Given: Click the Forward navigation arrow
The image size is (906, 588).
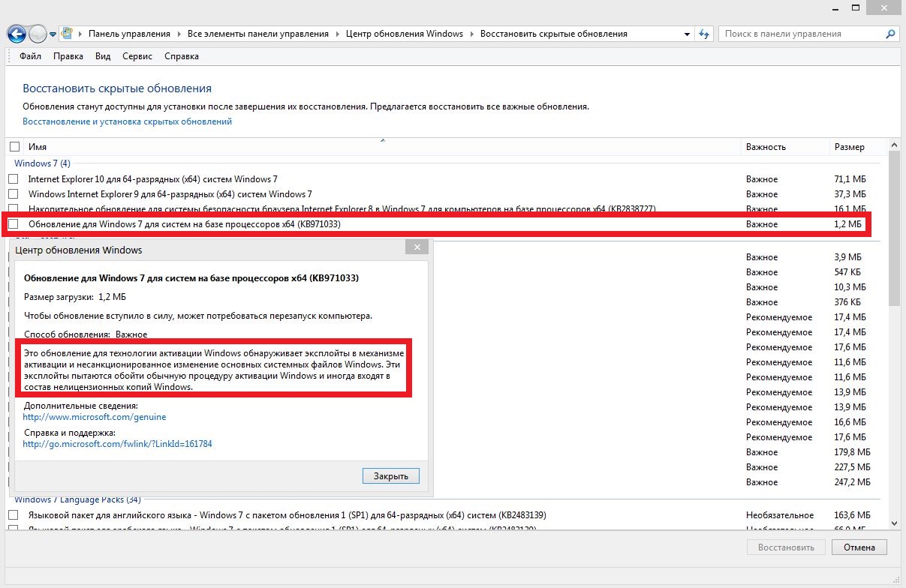Looking at the screenshot, I should (38, 34).
